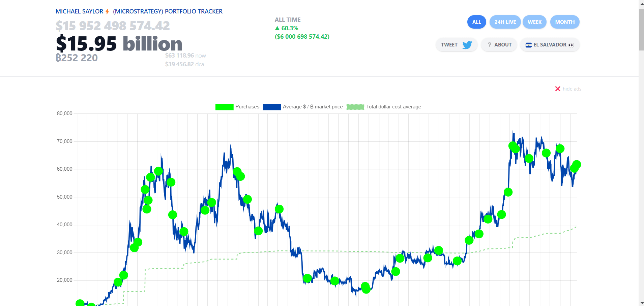This screenshot has height=306, width=644.
Task: Toggle the Purchases legend swatch
Action: click(x=224, y=107)
